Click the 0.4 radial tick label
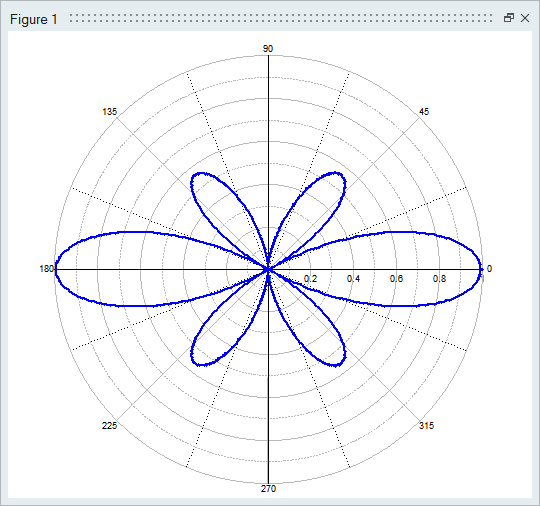 [x=353, y=279]
